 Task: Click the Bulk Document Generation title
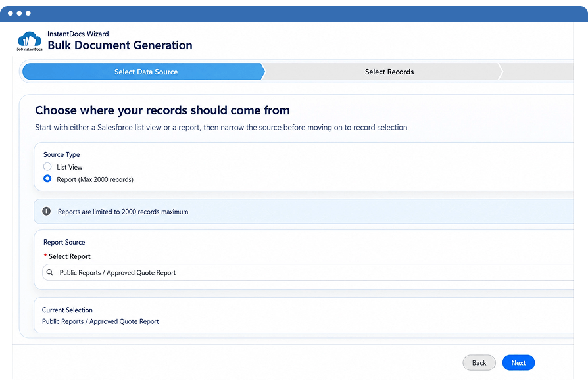coord(120,45)
